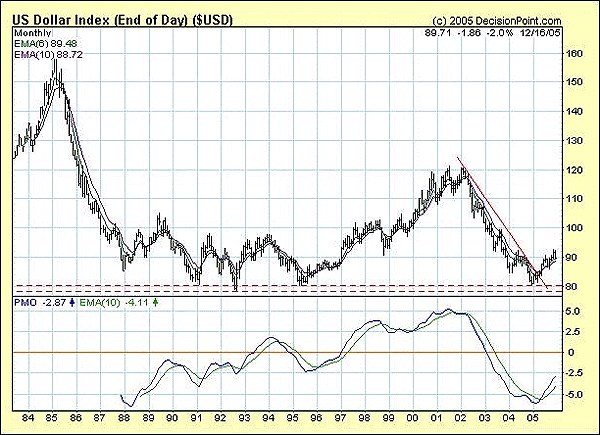600x435 pixels.
Task: Click the "EMA(6) 89.48" legend entry
Action: 48,44
